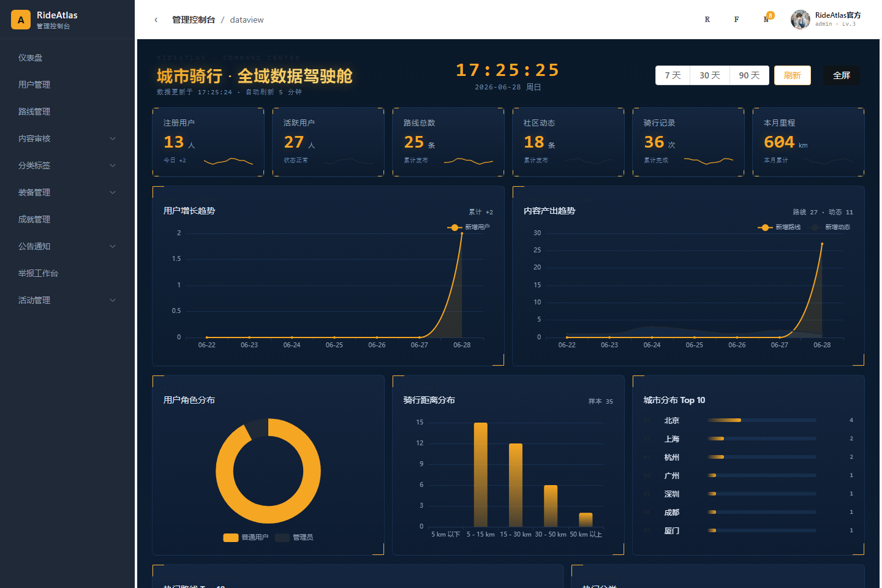Click the 本月里程 stat card
Image resolution: width=882 pixels, height=588 pixels.
pyautogui.click(x=809, y=142)
